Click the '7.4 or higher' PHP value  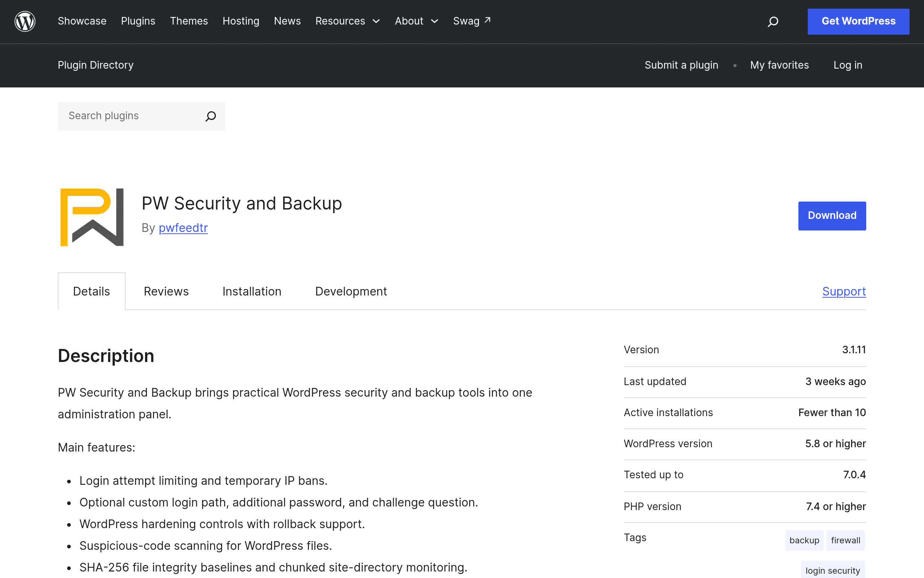point(836,506)
